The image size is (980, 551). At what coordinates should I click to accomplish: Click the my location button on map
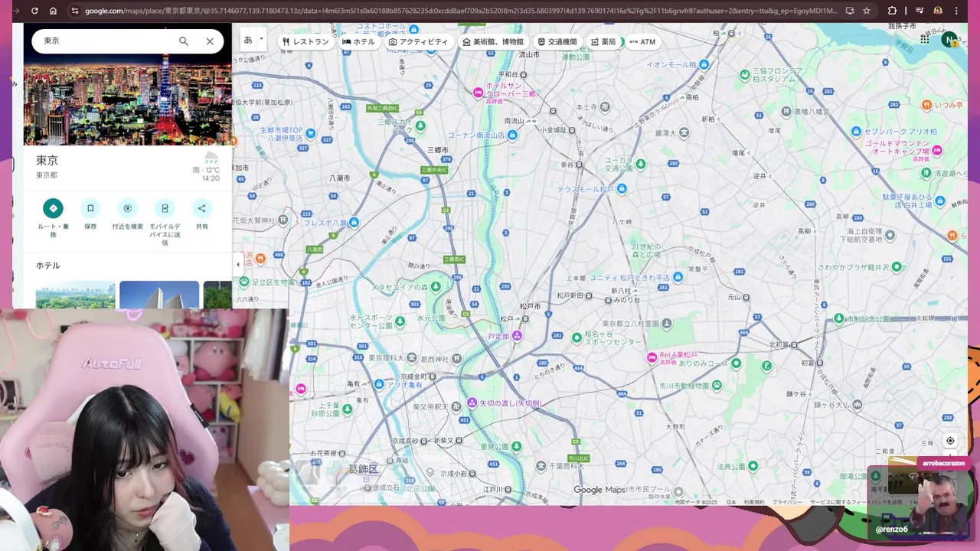click(950, 441)
